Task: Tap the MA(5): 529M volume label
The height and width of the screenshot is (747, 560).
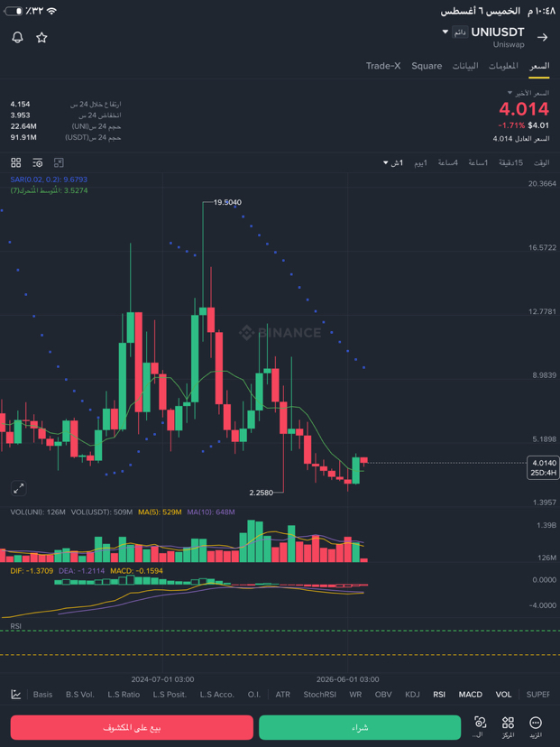Action: (160, 512)
